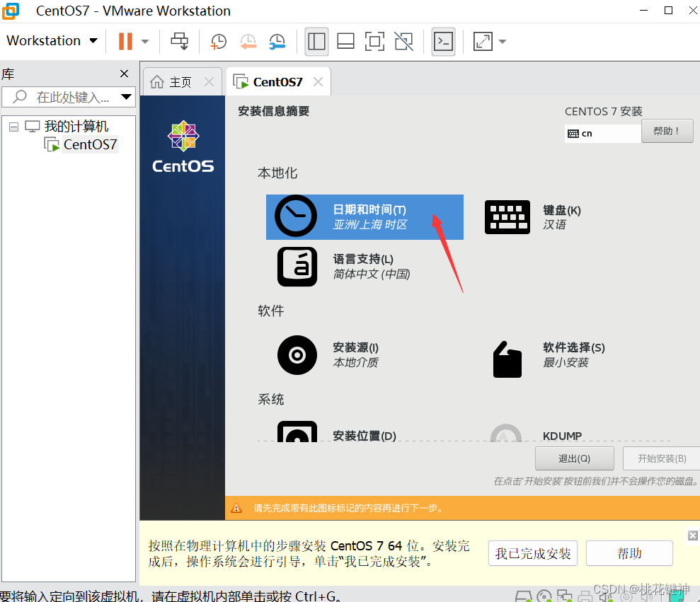Screen dimensions: 700x602
Task: Click the printer status bar icon
Action: pos(585,596)
